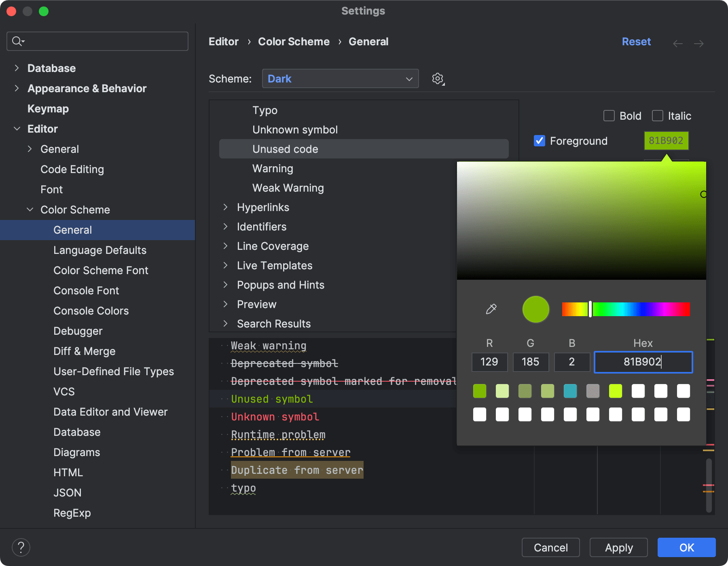
Task: Click the magnifier in the settings search field
Action: [17, 41]
